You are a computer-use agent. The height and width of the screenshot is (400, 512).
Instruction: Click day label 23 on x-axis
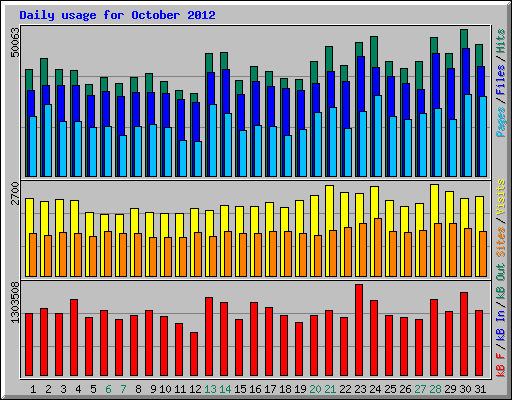tap(360, 389)
